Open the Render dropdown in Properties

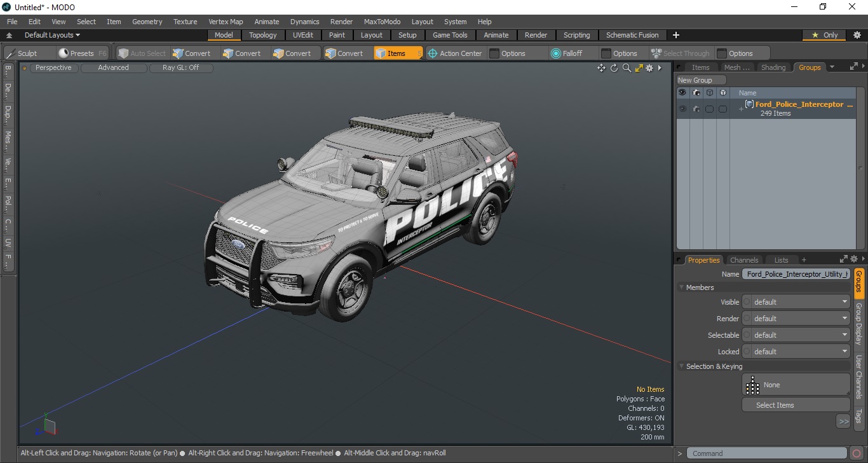796,319
